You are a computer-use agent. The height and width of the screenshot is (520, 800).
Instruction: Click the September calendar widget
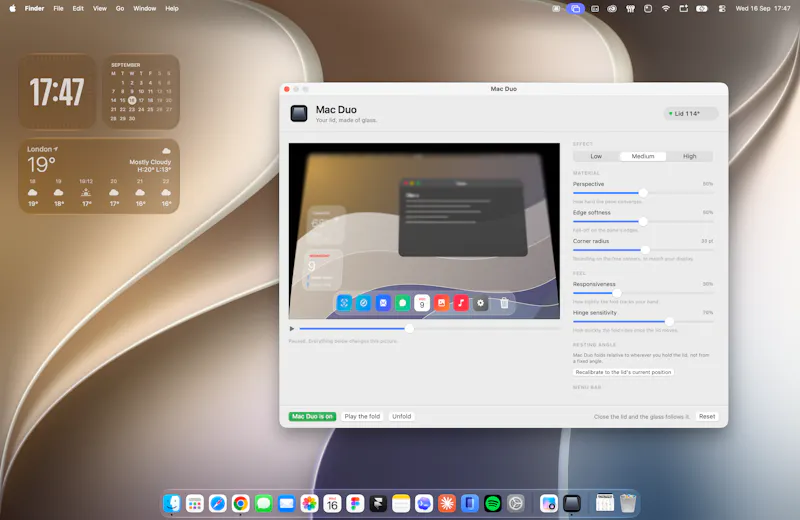141,92
